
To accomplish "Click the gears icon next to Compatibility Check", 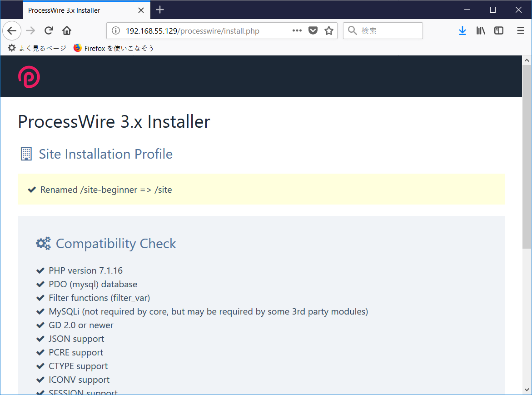I will click(x=43, y=243).
